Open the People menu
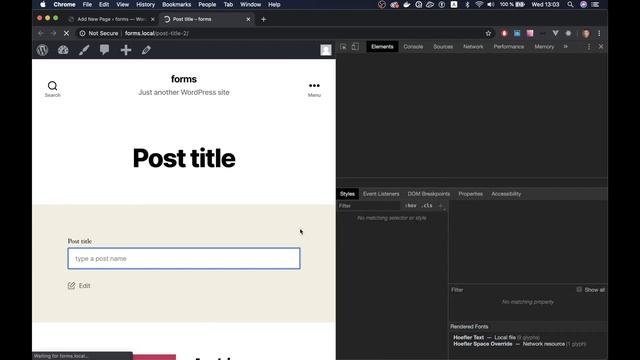Viewport: 640px width, 360px height. 207,4
